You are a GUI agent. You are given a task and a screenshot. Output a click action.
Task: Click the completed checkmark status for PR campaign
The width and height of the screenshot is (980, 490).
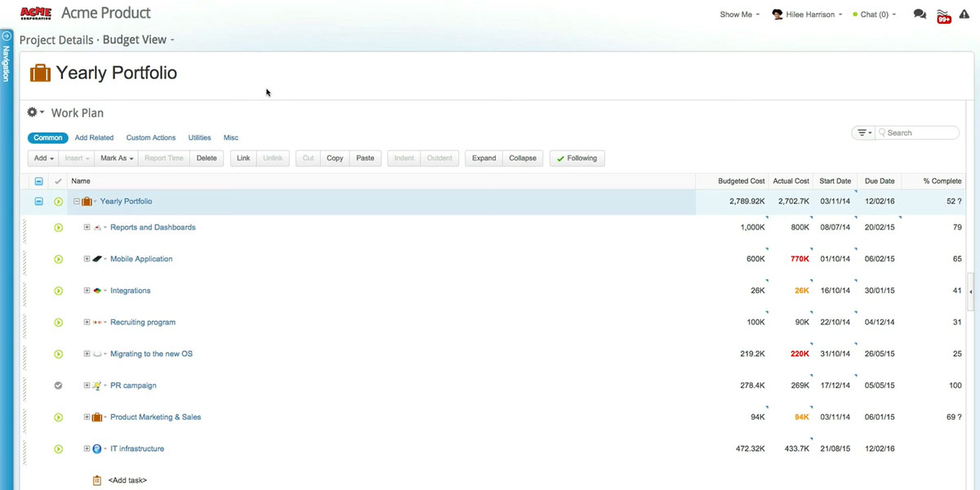pyautogui.click(x=58, y=385)
